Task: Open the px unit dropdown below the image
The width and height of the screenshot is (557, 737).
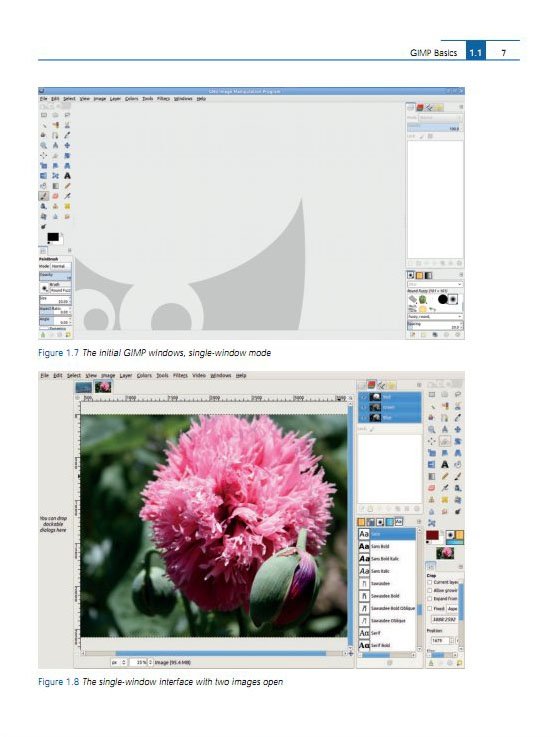Action: pos(118,662)
